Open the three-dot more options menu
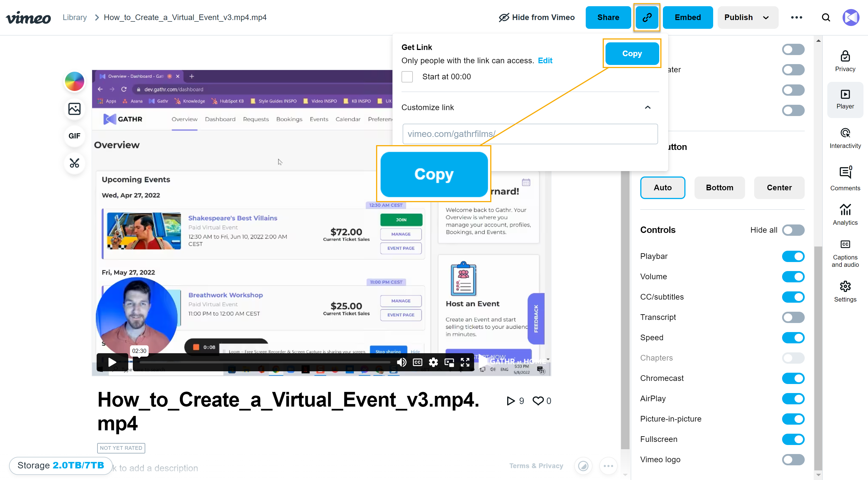 click(x=796, y=18)
